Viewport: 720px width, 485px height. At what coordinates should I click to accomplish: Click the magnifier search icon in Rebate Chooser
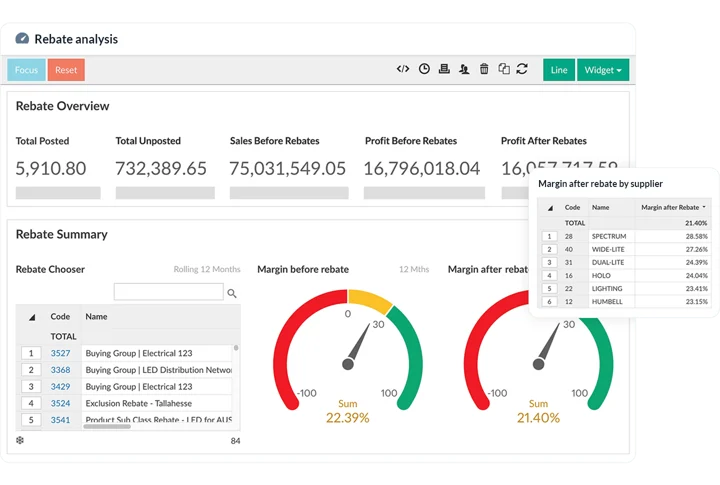click(x=232, y=293)
